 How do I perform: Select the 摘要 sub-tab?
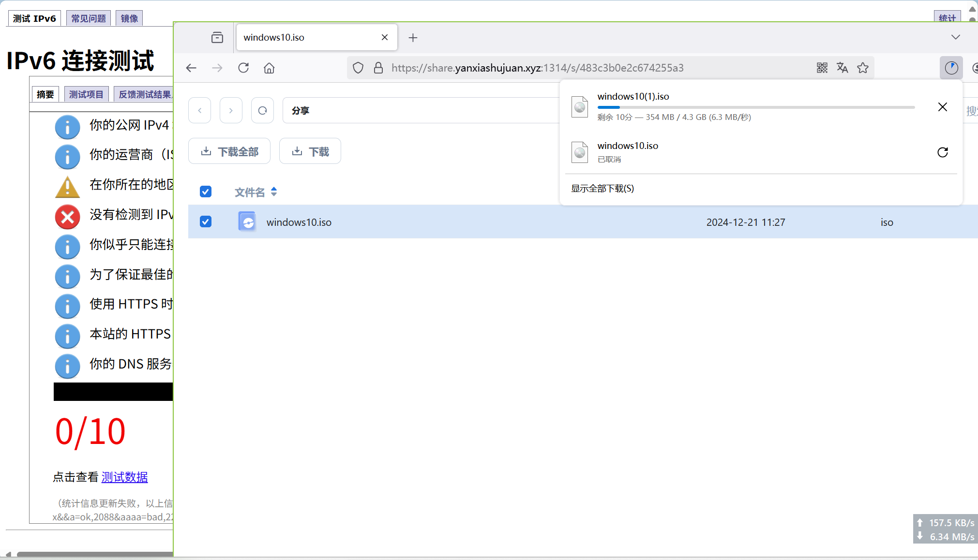[x=45, y=94]
